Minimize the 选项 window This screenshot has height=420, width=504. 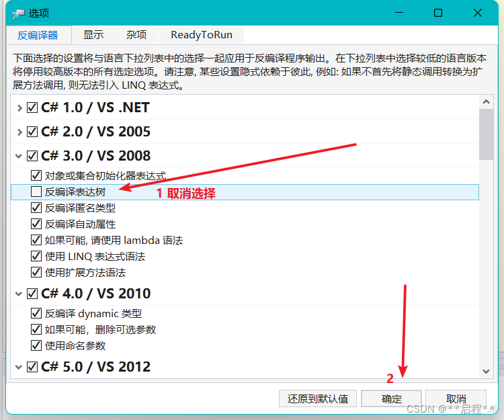pos(399,13)
